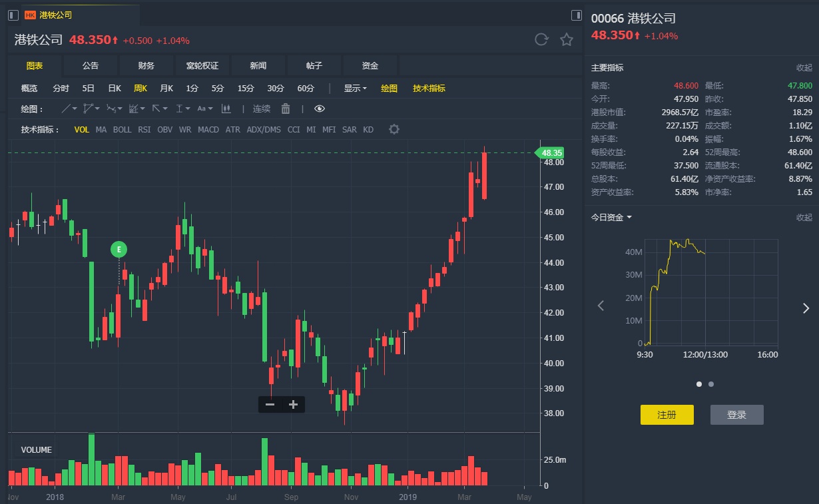Open the 显示 dropdown menu

(355, 89)
